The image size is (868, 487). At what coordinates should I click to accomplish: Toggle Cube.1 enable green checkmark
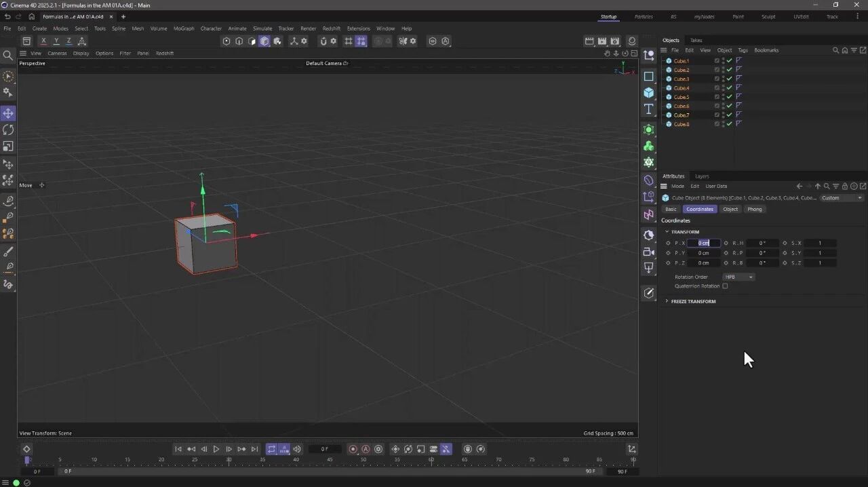[730, 61]
